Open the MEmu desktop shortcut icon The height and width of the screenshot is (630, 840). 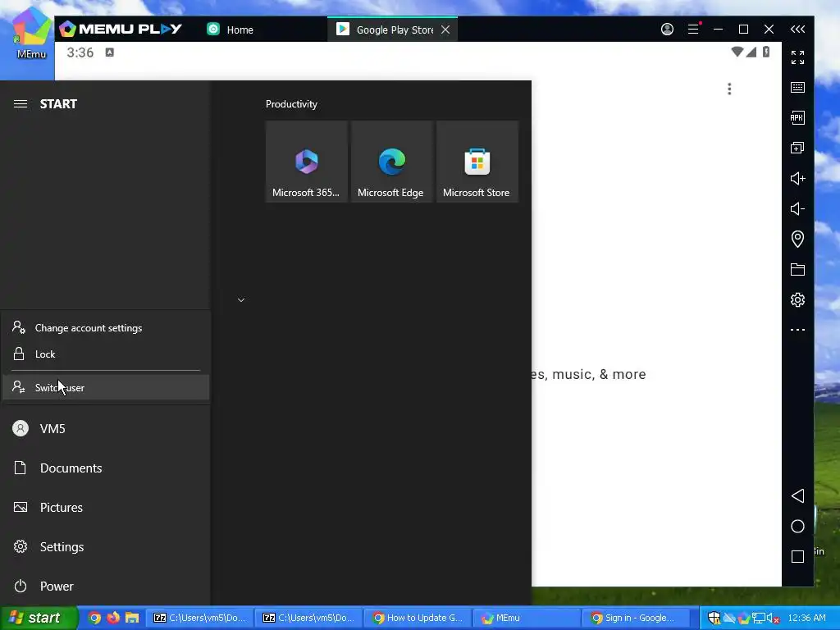(x=31, y=33)
